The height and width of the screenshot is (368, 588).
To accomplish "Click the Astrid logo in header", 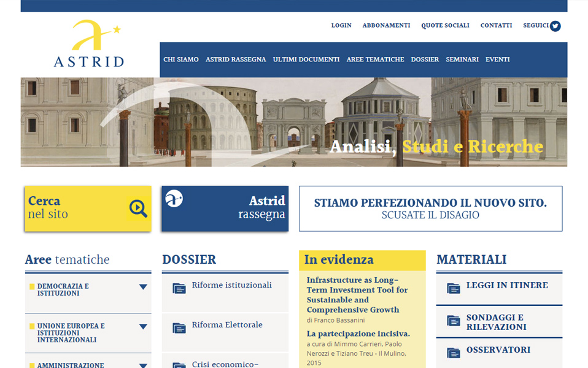I will tap(88, 44).
